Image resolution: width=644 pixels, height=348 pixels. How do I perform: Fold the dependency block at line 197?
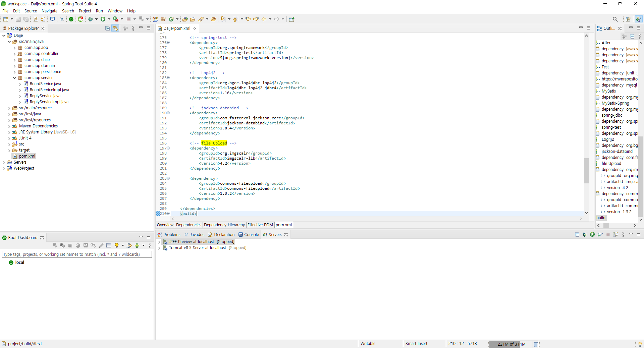168,148
